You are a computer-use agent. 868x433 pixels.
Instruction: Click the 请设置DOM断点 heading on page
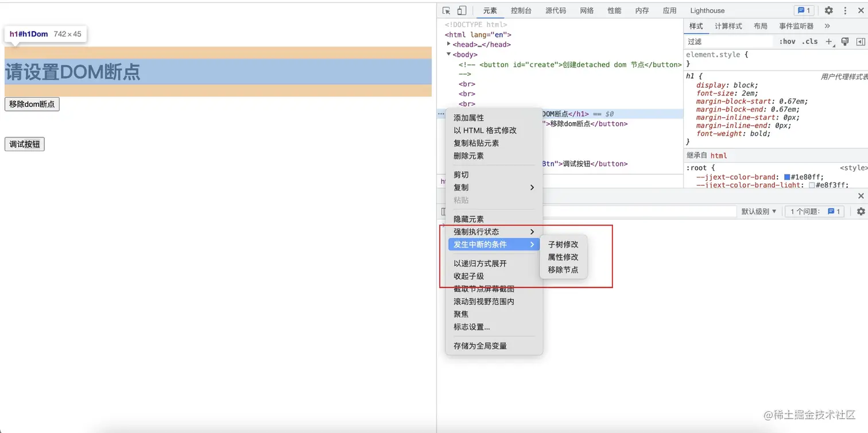pos(72,72)
